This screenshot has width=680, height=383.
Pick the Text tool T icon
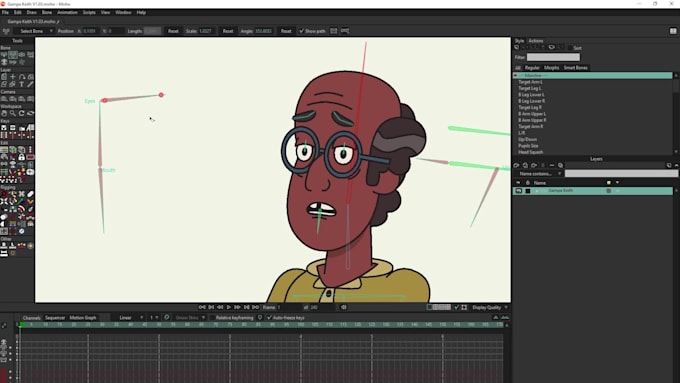click(21, 85)
